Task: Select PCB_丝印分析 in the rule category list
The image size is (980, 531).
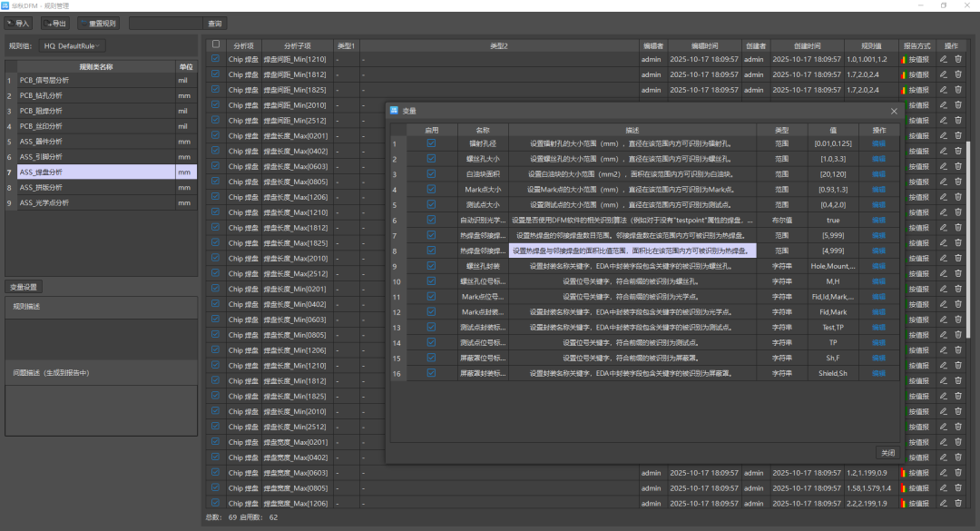Action: 96,126
